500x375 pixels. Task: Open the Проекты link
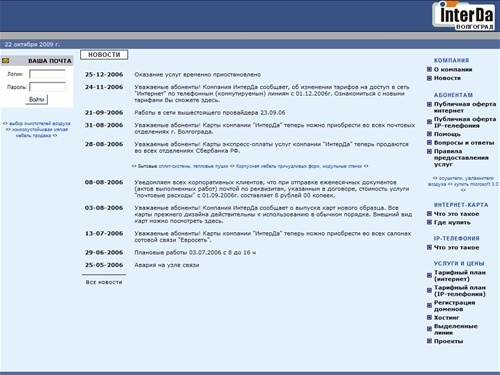point(448,341)
